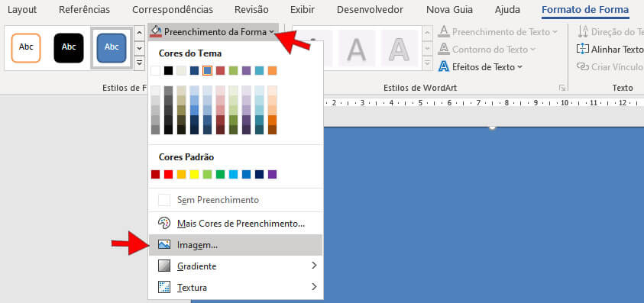Choose Imagem fill option
The image size is (644, 303).
pos(236,245)
